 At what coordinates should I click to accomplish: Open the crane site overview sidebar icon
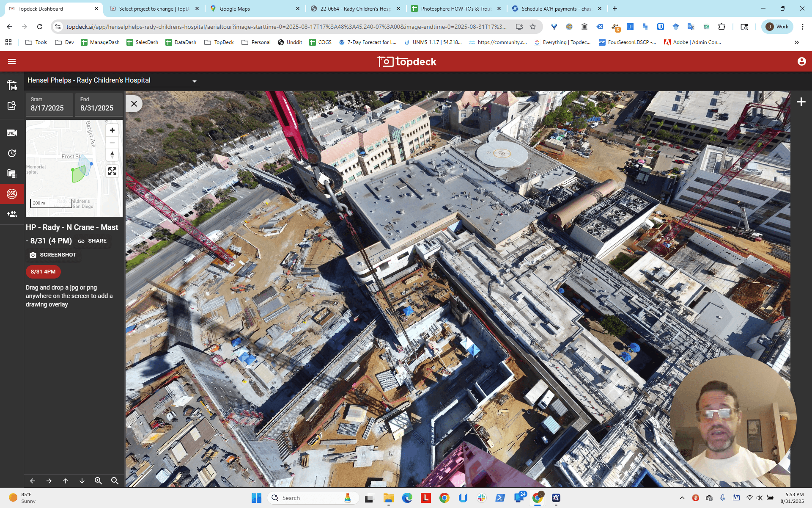pos(12,85)
